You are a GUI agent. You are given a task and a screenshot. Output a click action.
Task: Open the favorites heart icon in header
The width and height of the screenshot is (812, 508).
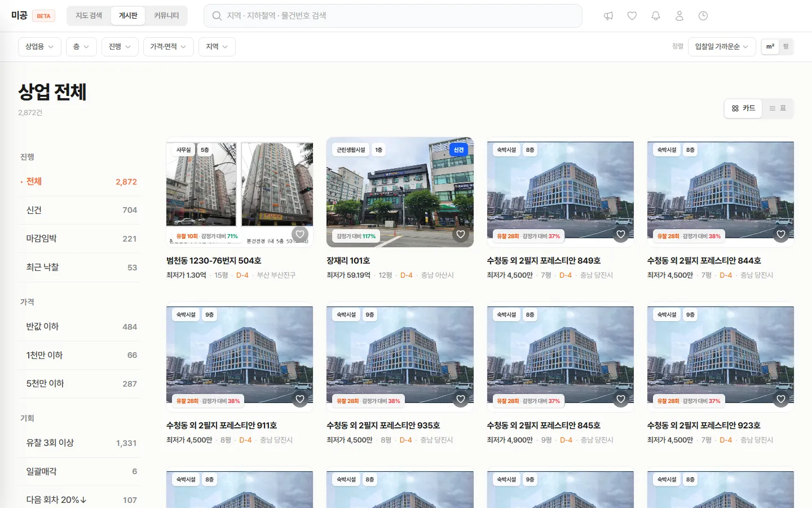[x=632, y=16]
